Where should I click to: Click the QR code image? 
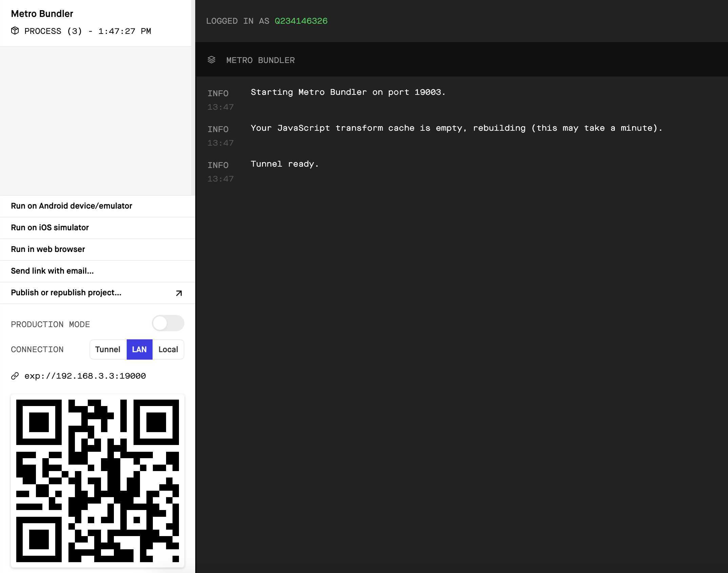click(98, 481)
